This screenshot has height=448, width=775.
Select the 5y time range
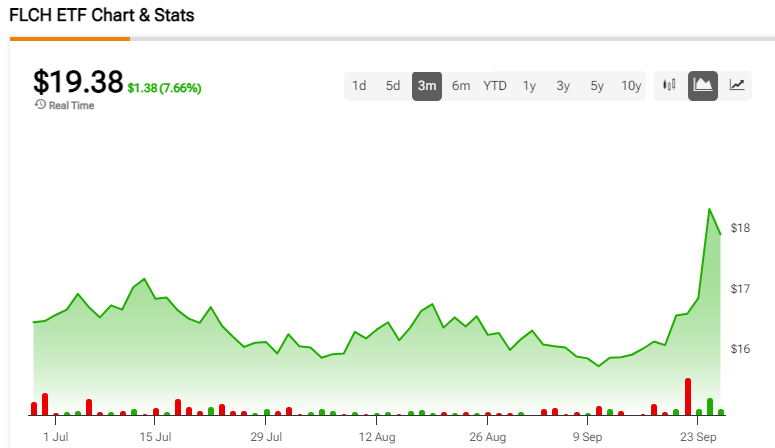click(597, 86)
